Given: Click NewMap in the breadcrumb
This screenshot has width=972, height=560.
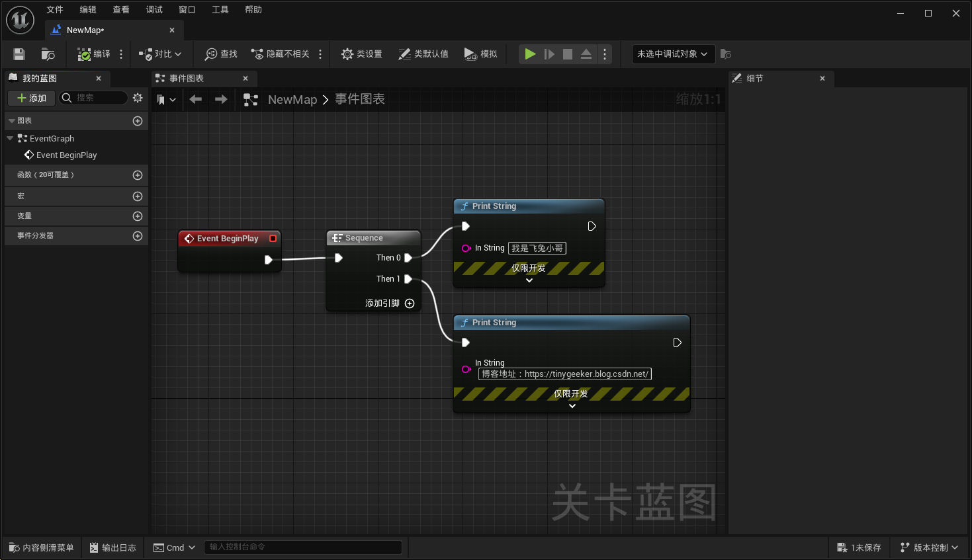Looking at the screenshot, I should coord(292,100).
